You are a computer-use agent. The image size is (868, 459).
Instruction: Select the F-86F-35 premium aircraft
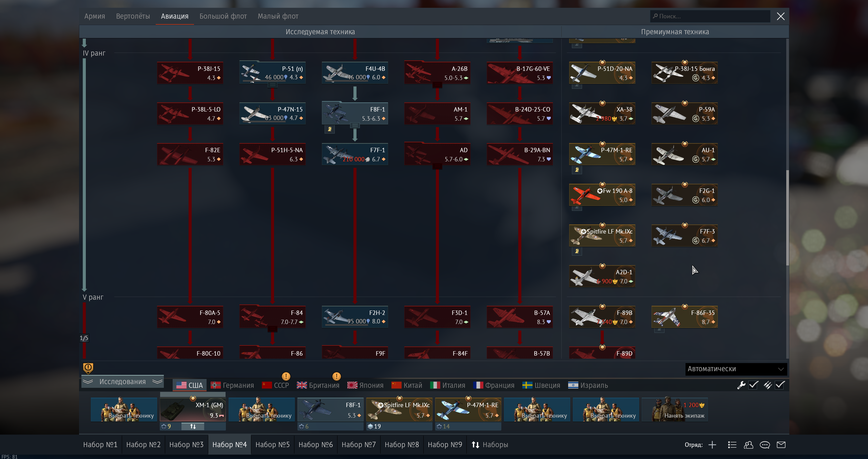[x=684, y=317]
